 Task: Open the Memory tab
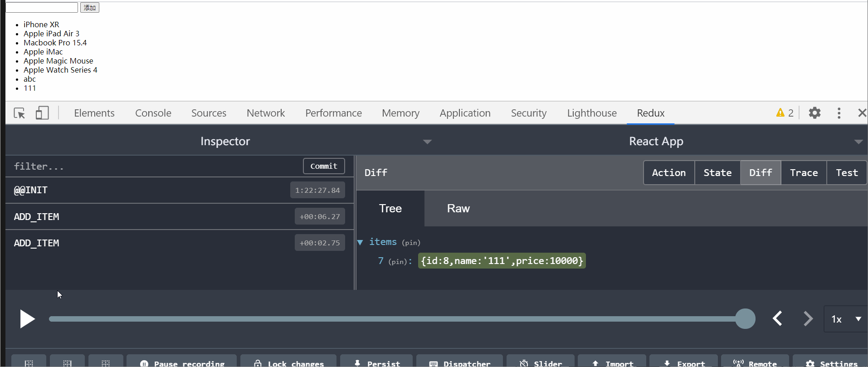click(x=400, y=113)
